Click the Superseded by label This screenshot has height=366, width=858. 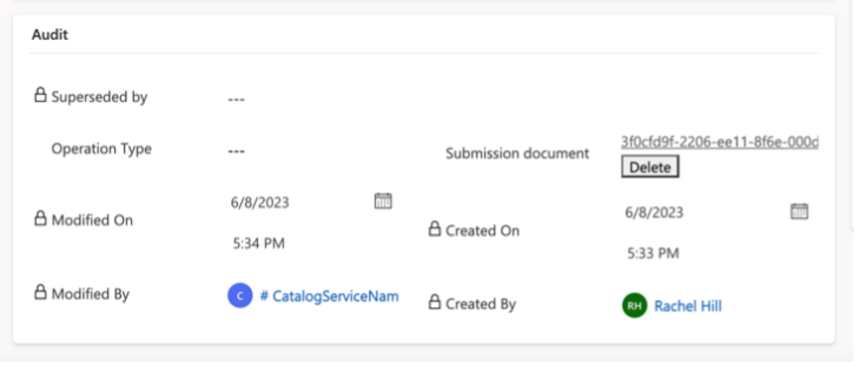pyautogui.click(x=100, y=97)
